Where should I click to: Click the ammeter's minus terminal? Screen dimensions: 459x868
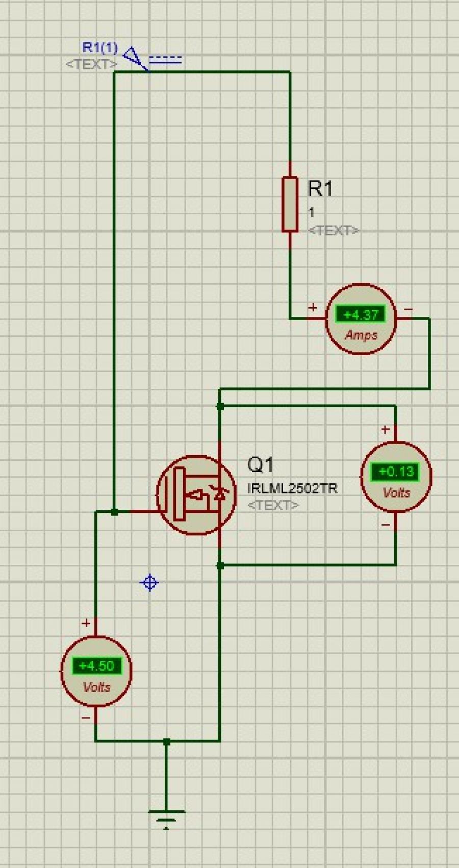pos(408,309)
